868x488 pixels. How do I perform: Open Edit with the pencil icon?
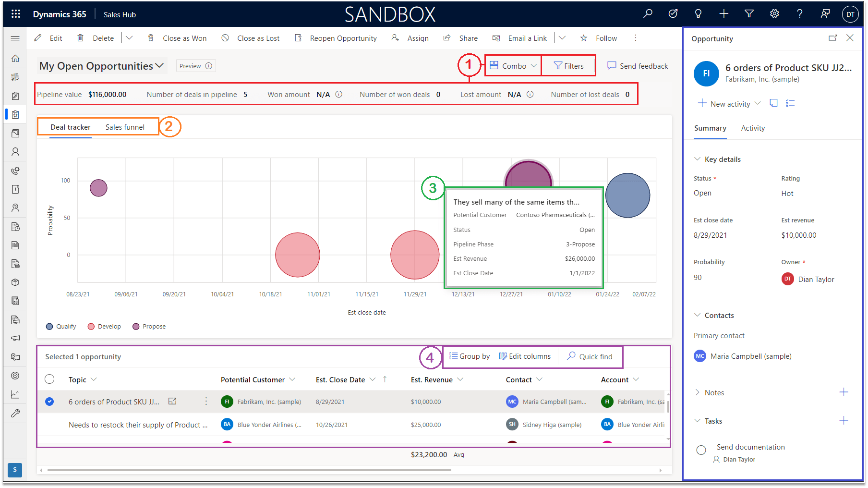[38, 38]
